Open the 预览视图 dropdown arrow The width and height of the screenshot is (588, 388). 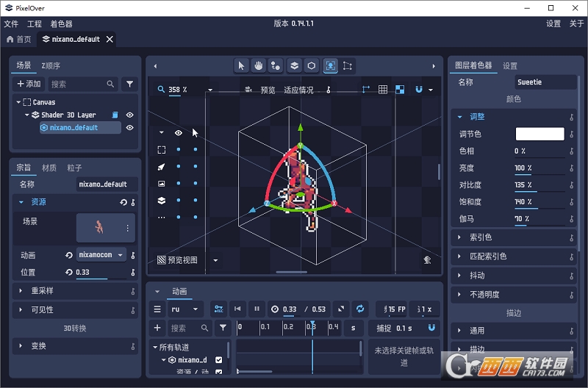215,260
